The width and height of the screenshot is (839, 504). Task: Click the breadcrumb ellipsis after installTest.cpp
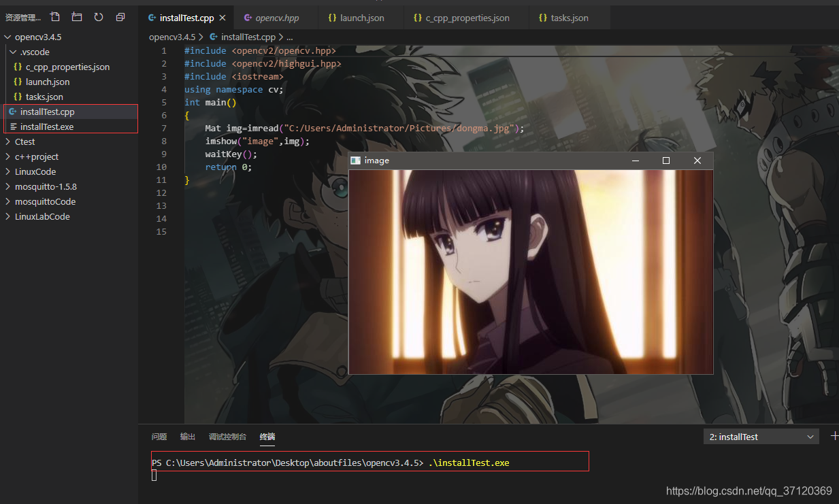click(x=289, y=37)
